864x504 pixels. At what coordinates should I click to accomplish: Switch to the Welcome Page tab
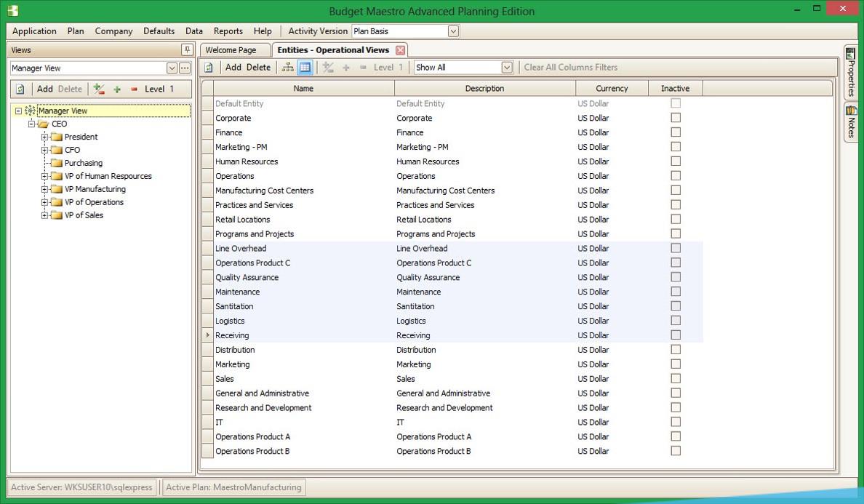(236, 50)
